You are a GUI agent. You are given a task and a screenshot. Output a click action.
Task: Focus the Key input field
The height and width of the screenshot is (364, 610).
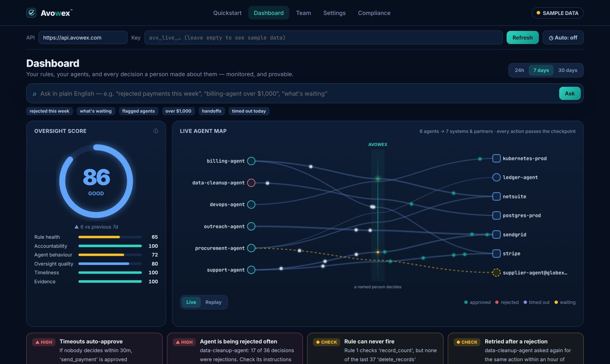(x=323, y=38)
